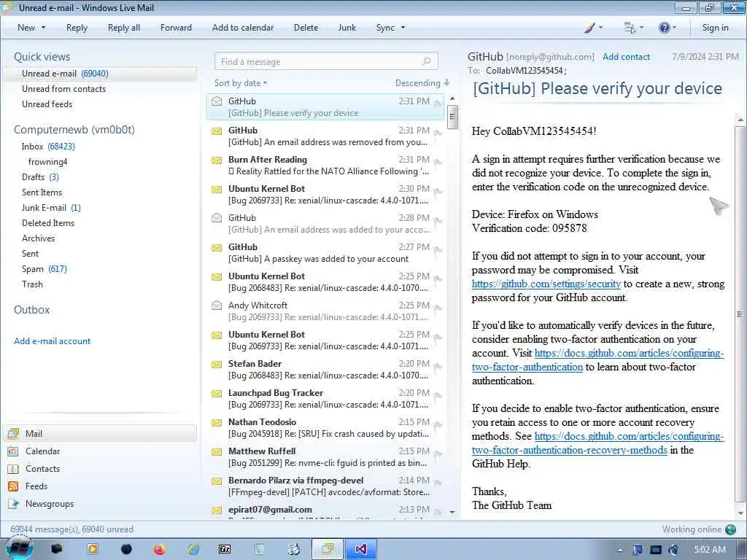
Task: Toggle the Descending sort order
Action: click(422, 83)
